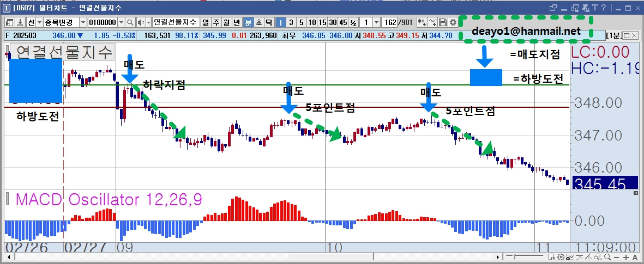
Task: Select the 분 (minute) period toggle
Action: tap(248, 22)
